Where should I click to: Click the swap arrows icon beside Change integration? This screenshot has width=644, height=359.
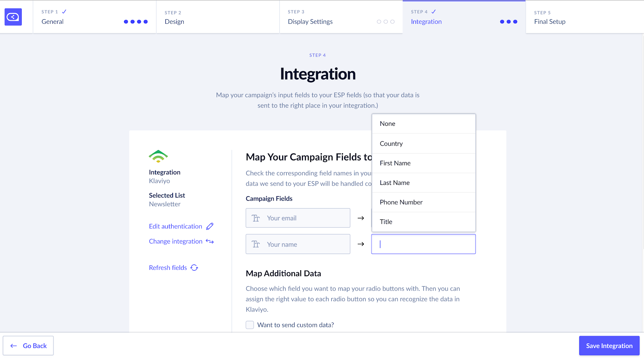click(x=210, y=241)
